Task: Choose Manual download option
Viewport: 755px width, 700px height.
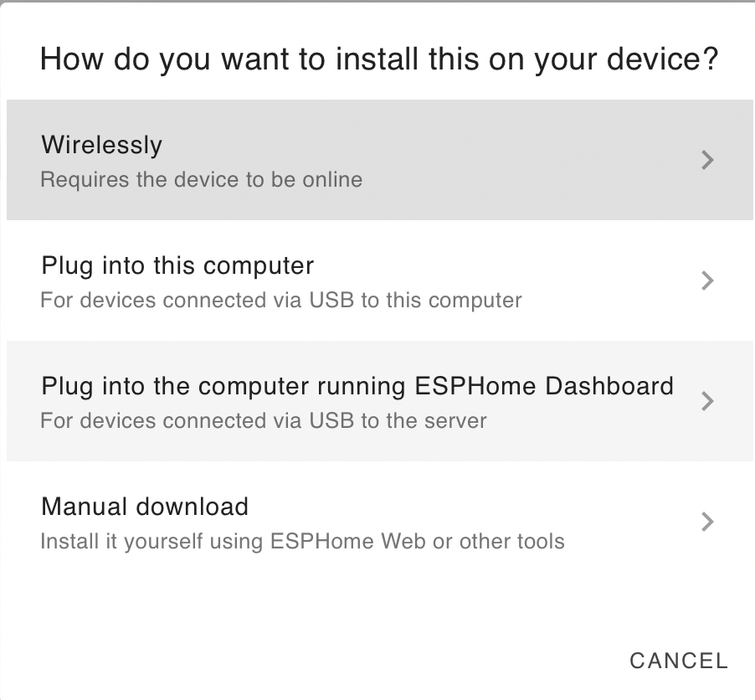Action: click(x=380, y=522)
